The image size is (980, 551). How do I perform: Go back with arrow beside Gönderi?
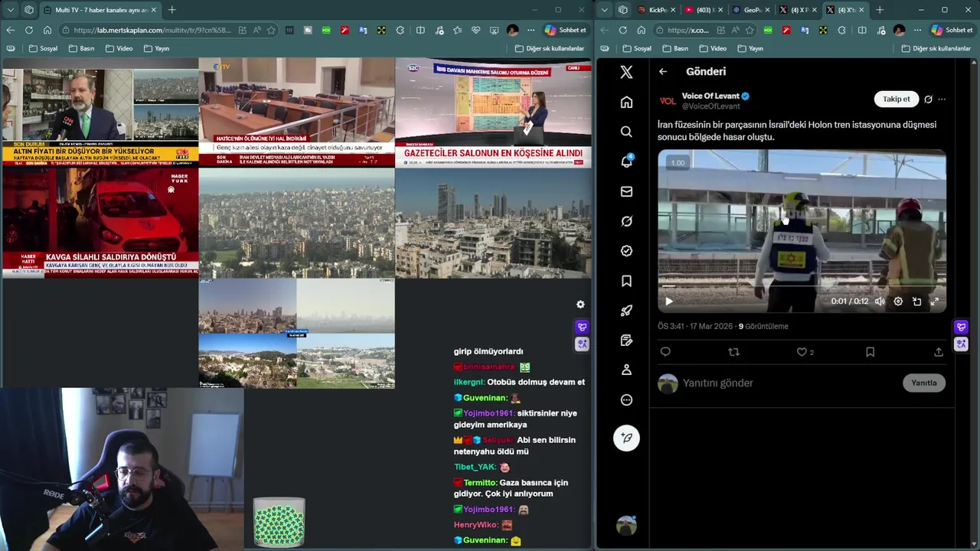click(663, 71)
